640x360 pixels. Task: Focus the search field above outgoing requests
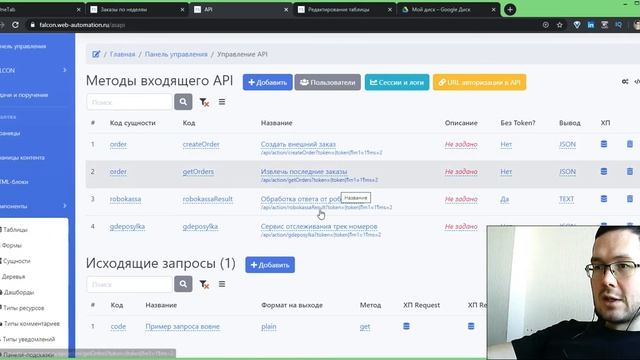[129, 284]
